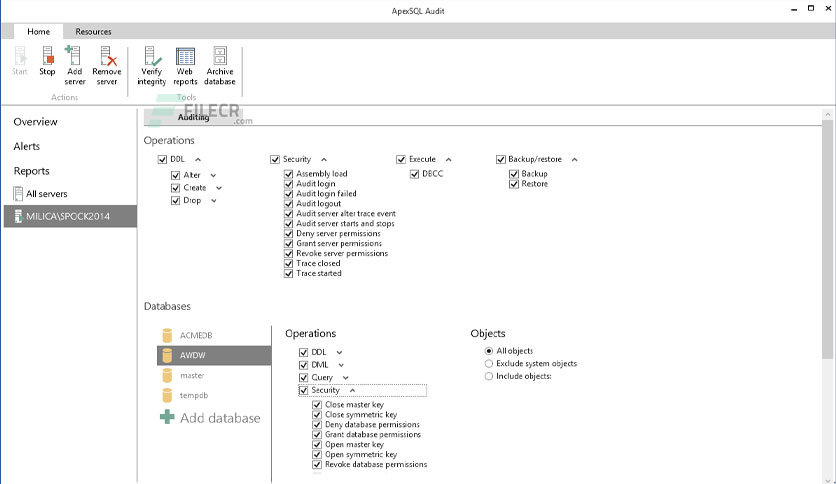Uncheck Audit login failed checkbox
This screenshot has height=484, width=836.
coord(288,194)
